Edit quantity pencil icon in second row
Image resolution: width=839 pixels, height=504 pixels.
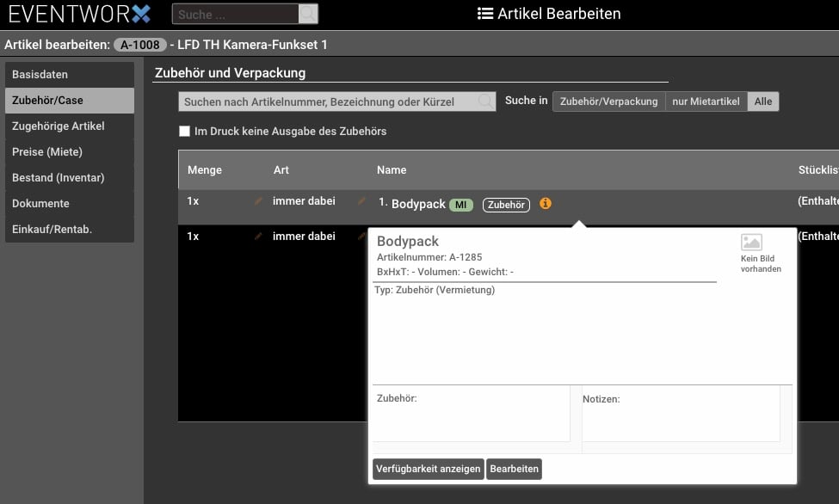click(x=258, y=237)
